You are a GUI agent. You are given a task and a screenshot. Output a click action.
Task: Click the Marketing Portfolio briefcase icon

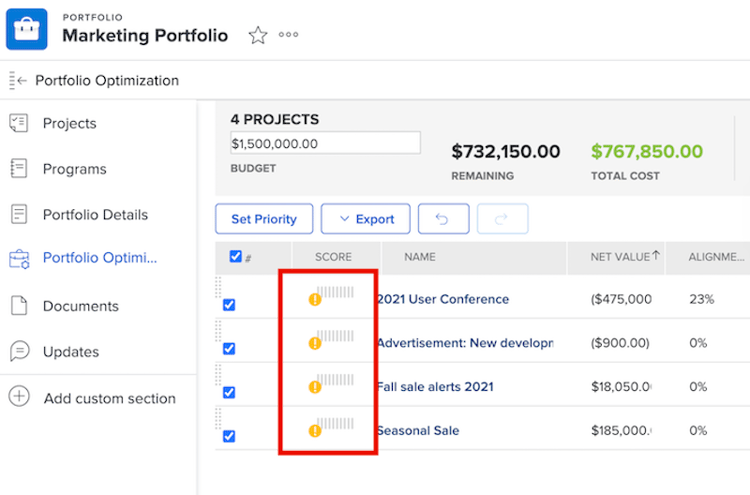[26, 29]
